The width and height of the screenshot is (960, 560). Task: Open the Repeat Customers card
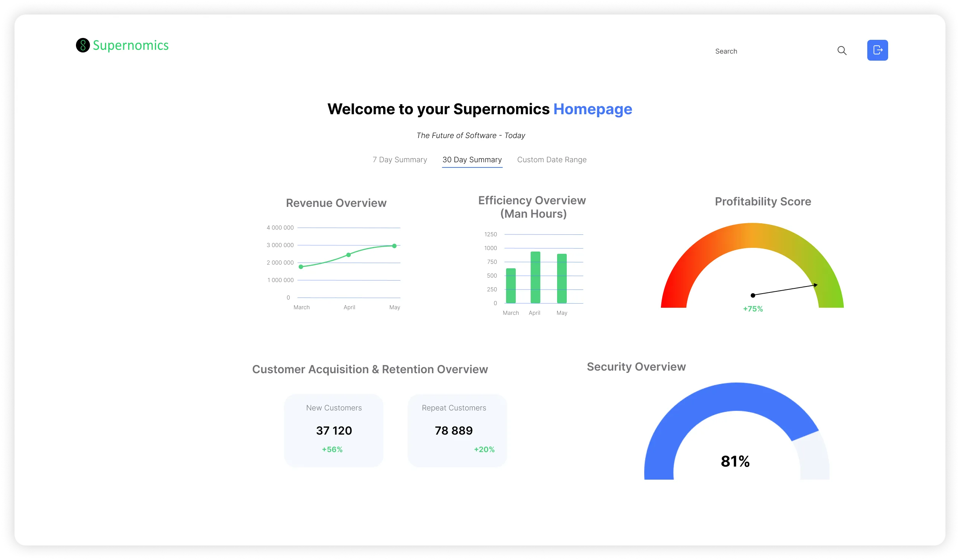[457, 430]
